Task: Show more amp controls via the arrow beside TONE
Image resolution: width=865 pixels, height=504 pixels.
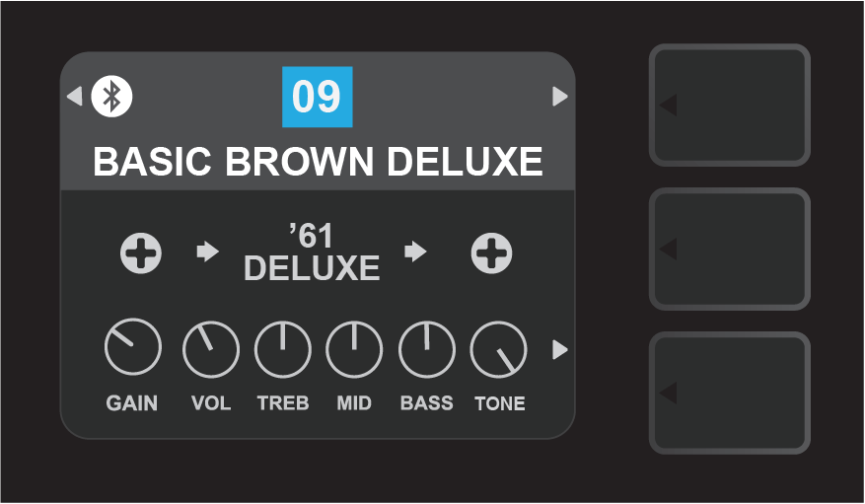Action: 560,349
